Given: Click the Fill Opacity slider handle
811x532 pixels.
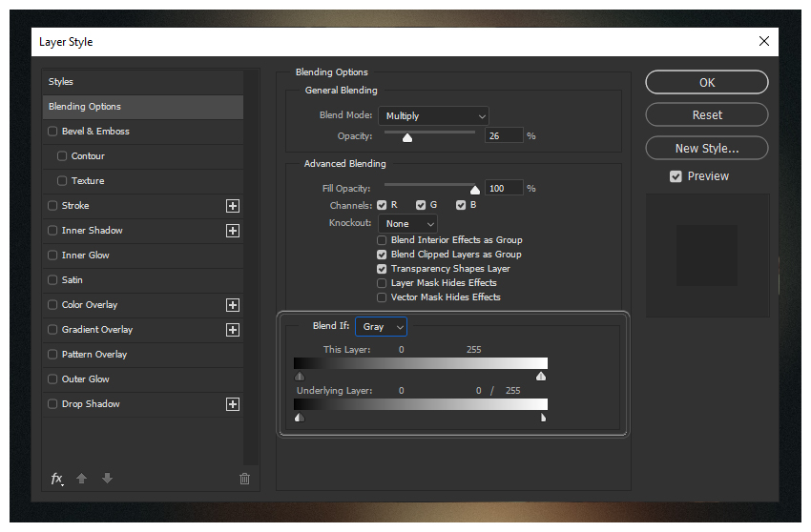Looking at the screenshot, I should pos(475,190).
